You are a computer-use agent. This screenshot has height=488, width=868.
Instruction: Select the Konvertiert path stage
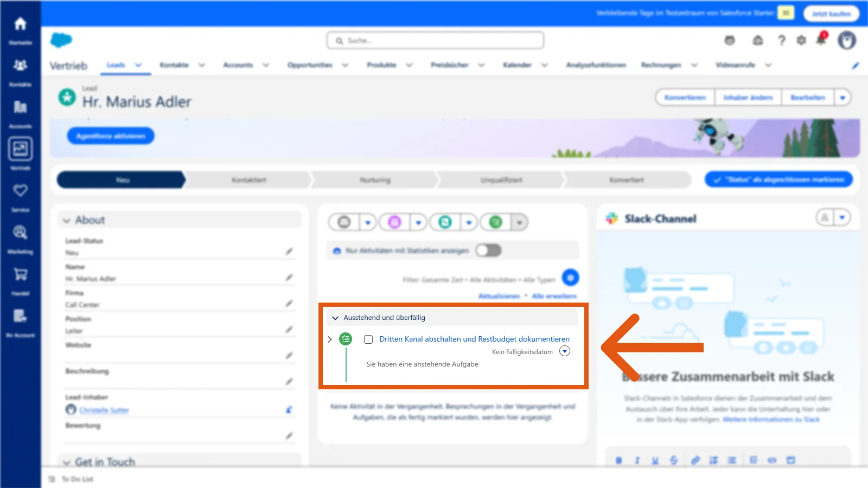point(627,180)
